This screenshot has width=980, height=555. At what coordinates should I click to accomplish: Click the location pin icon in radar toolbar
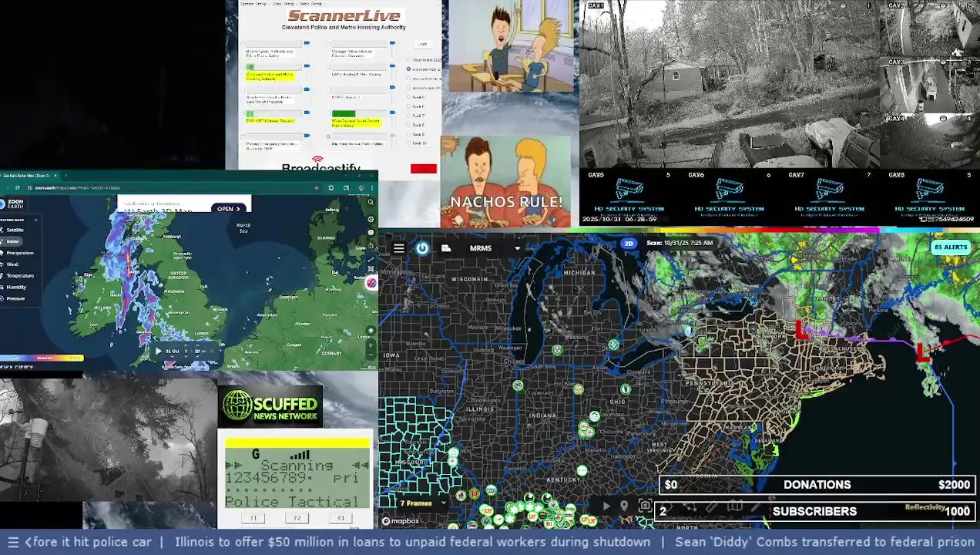pyautogui.click(x=625, y=506)
